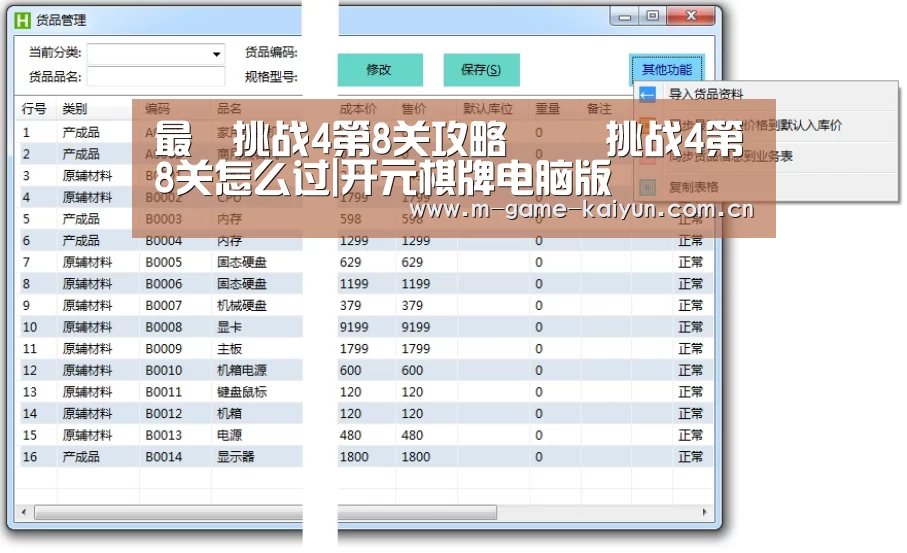Screen dimensions: 907x553
Task: Click cost price 9199 in 显卡 row
Action: click(x=354, y=327)
